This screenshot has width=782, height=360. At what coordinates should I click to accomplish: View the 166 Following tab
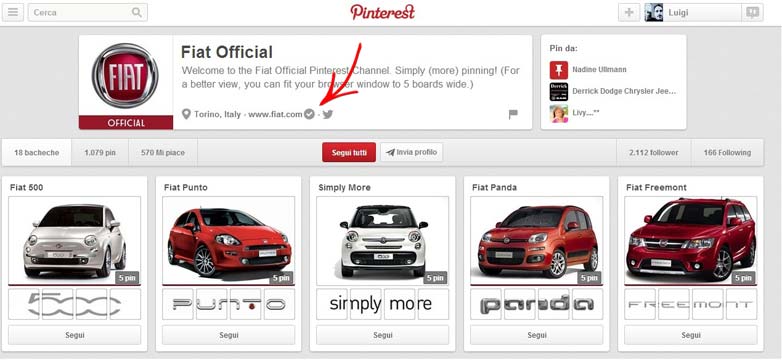727,153
